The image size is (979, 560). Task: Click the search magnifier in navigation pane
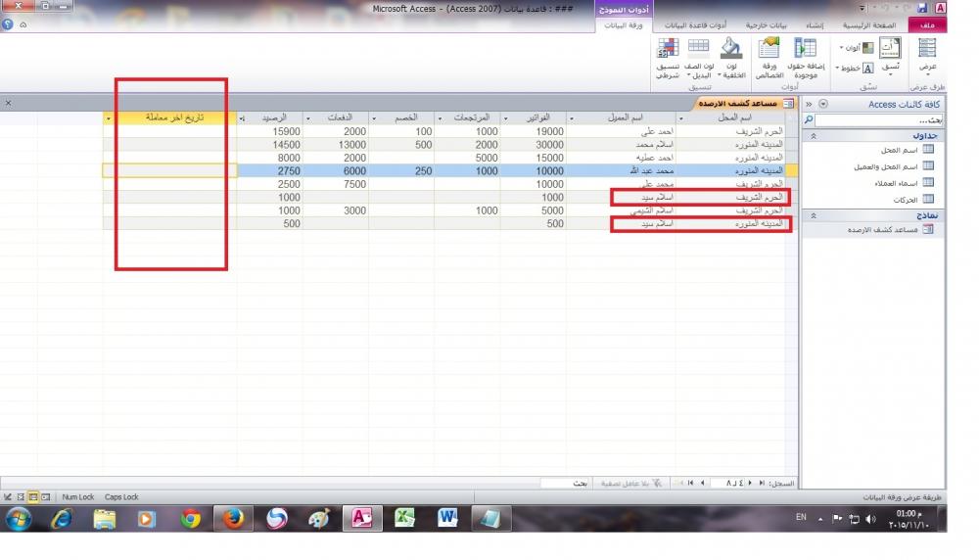(808, 119)
